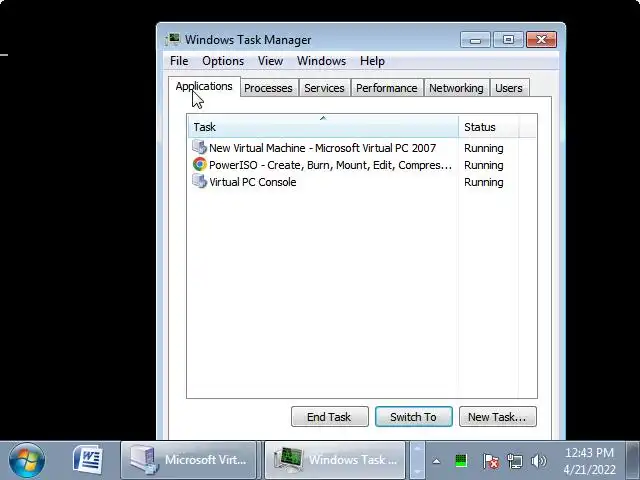
Task: Open the File menu
Action: (x=179, y=61)
